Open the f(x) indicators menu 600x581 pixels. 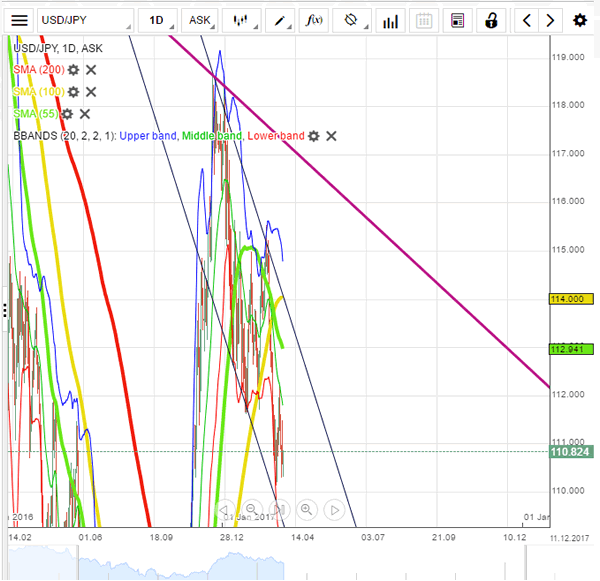pyautogui.click(x=315, y=20)
